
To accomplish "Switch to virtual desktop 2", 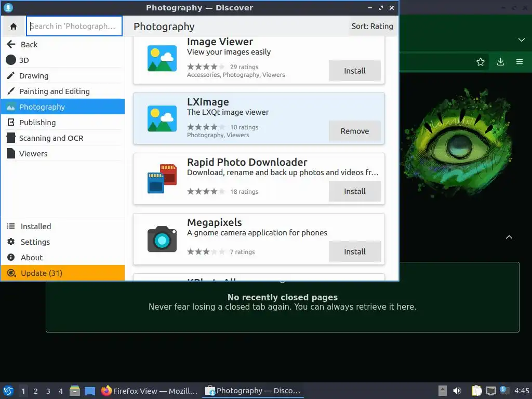I will click(x=36, y=391).
